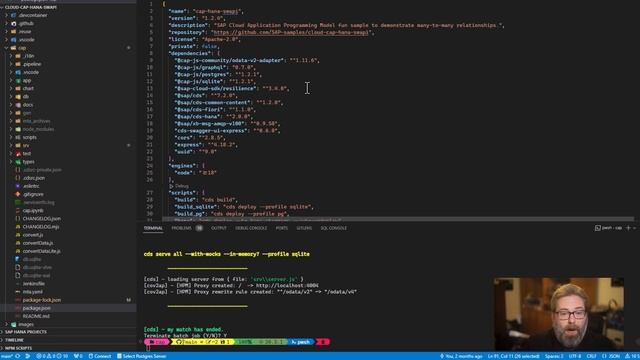Screen dimensions: 640x360
Task: Expand the NPM SCRIPTS section
Action: (x=18, y=348)
